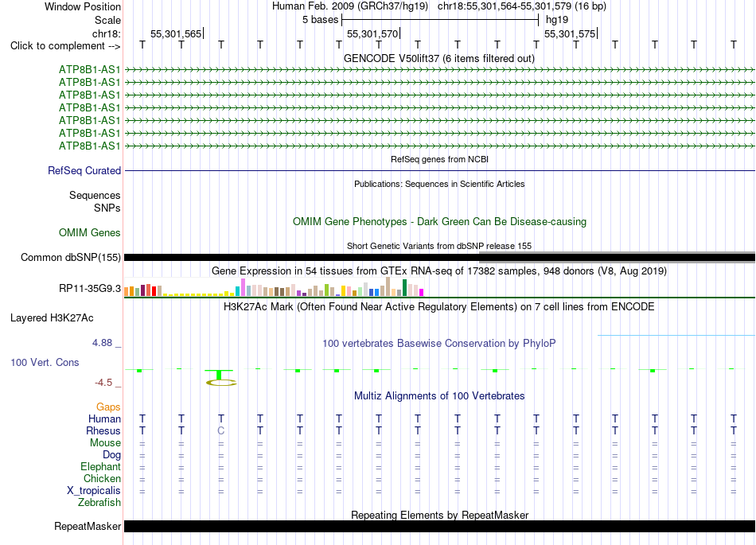Image resolution: width=756 pixels, height=545 pixels.
Task: Open the OMIM Genes track label
Action: coord(90,233)
